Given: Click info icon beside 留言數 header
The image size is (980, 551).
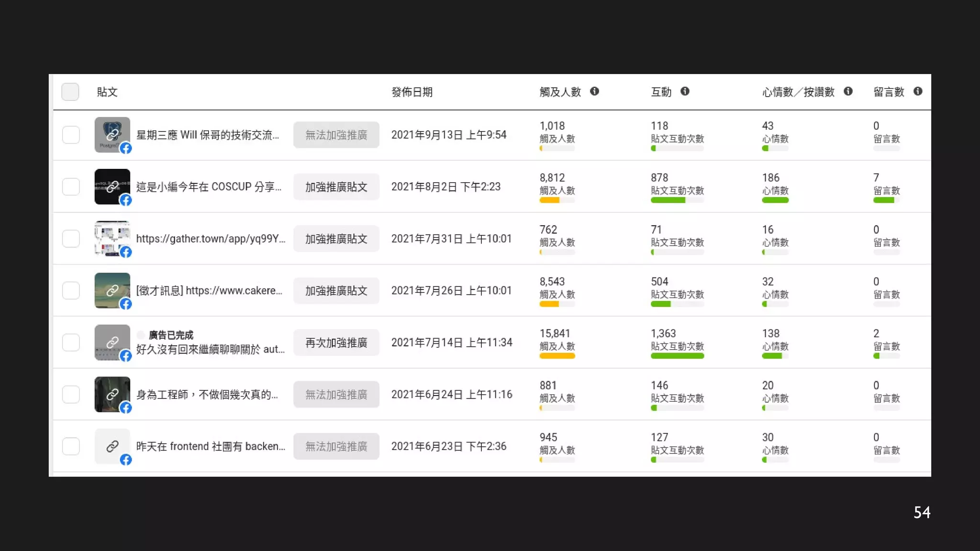Looking at the screenshot, I should pyautogui.click(x=917, y=91).
